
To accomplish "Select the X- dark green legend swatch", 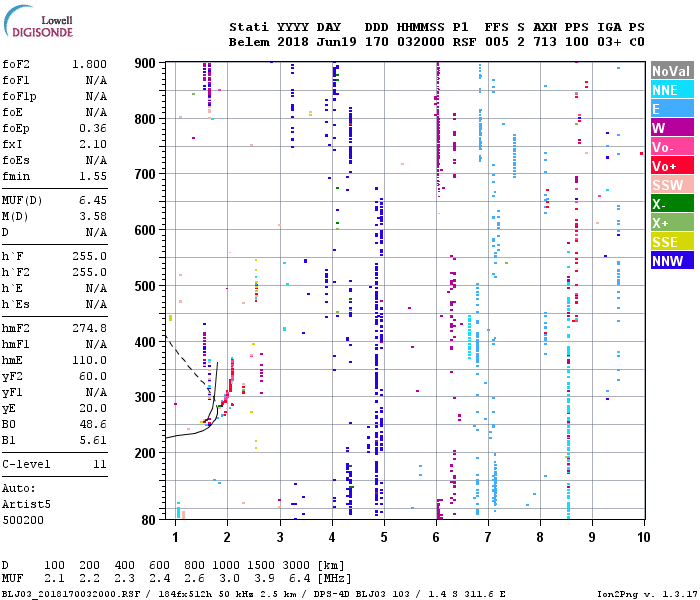I will (672, 204).
